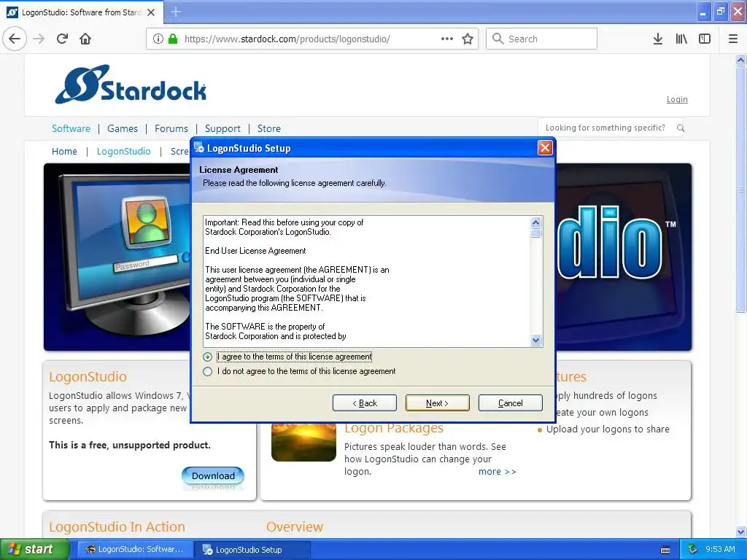
Task: Click the Windows start button
Action: point(35,549)
